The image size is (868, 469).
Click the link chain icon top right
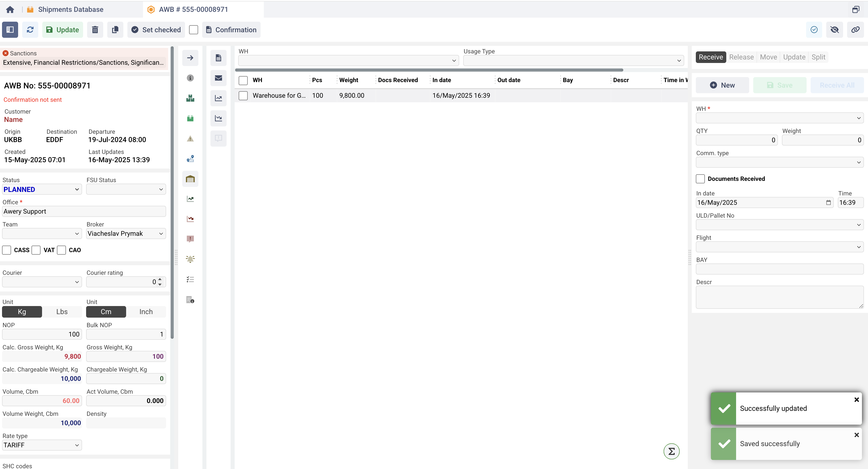pyautogui.click(x=855, y=30)
